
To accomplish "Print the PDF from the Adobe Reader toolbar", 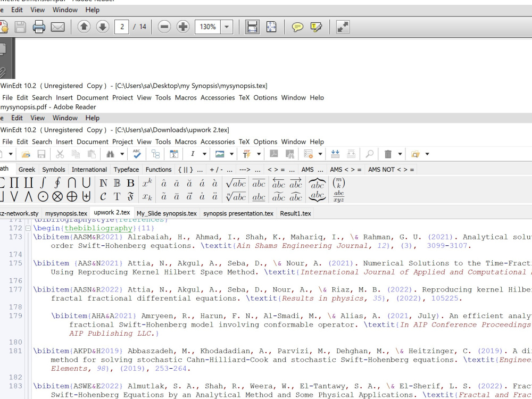I will [39, 27].
